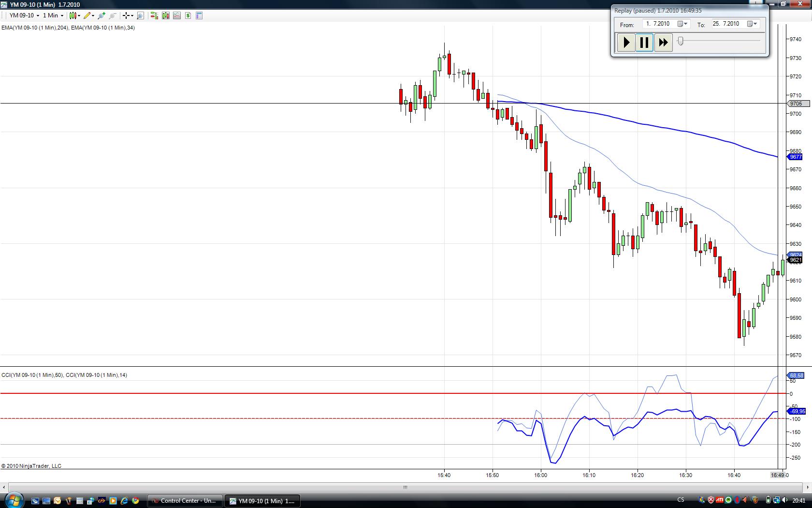The height and width of the screenshot is (508, 812).
Task: Click the horizontal chart scrollbar
Action: tap(405, 487)
